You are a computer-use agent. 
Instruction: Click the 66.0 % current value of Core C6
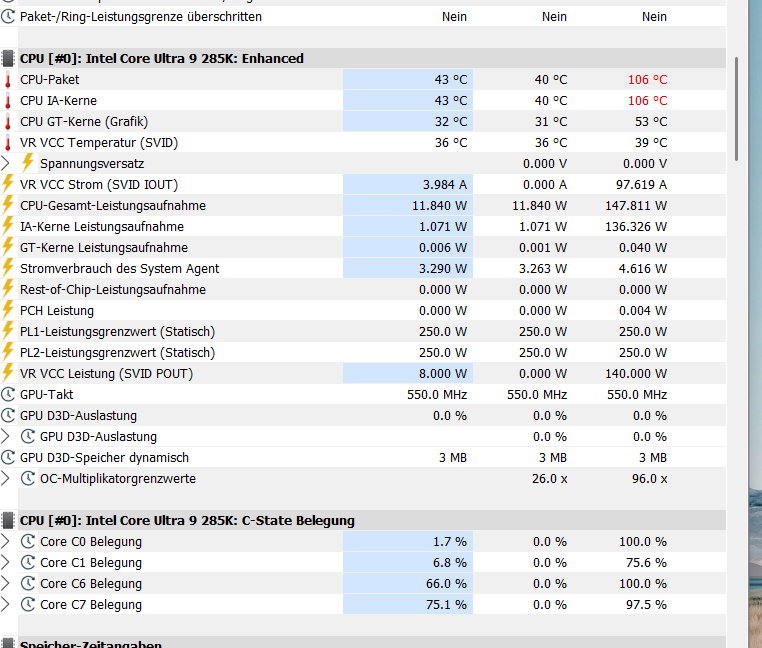[x=446, y=583]
